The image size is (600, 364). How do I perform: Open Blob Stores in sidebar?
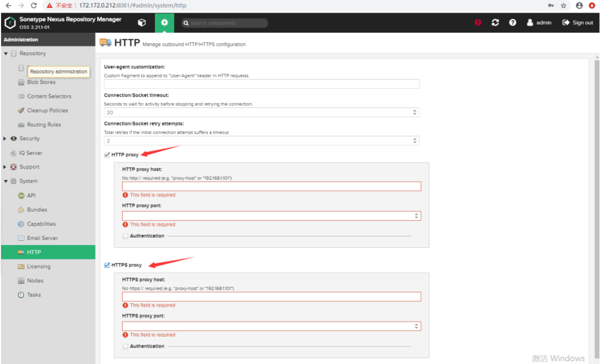(x=41, y=82)
